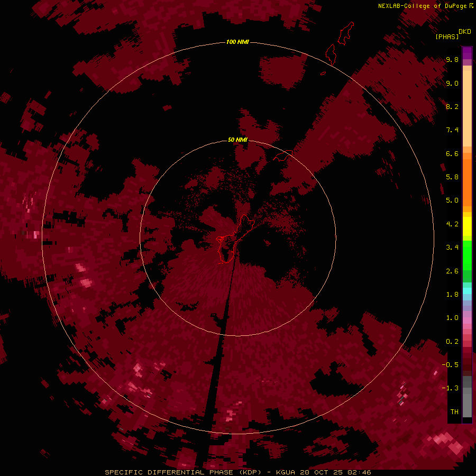The width and height of the screenshot is (476, 476).
Task: Click the 100 NMI range ring label
Action: click(x=237, y=42)
